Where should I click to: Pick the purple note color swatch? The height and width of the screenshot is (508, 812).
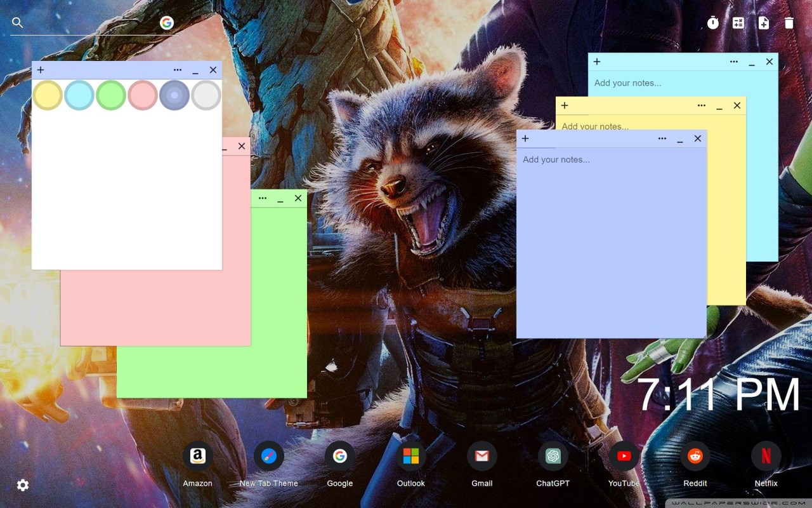[174, 95]
